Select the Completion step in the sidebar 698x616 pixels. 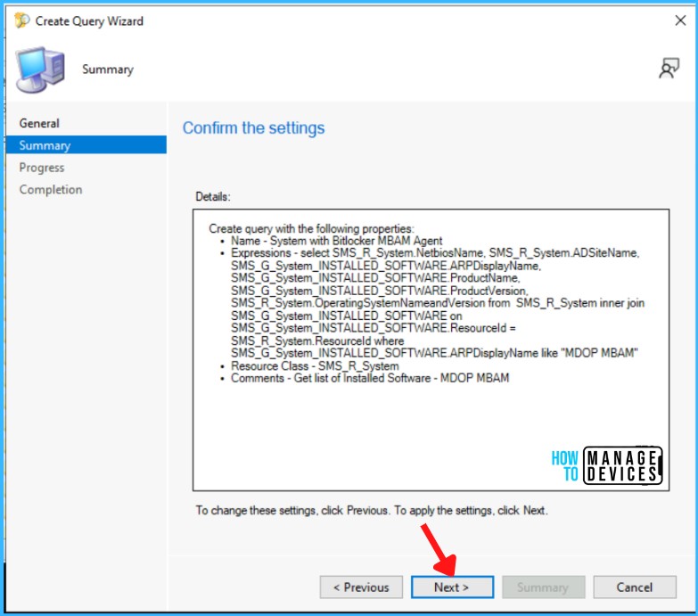point(51,190)
